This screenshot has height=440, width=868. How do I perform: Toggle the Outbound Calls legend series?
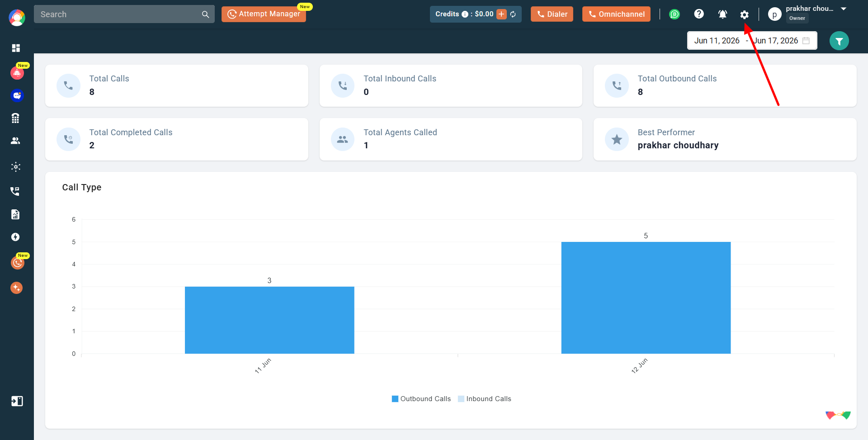click(x=421, y=399)
